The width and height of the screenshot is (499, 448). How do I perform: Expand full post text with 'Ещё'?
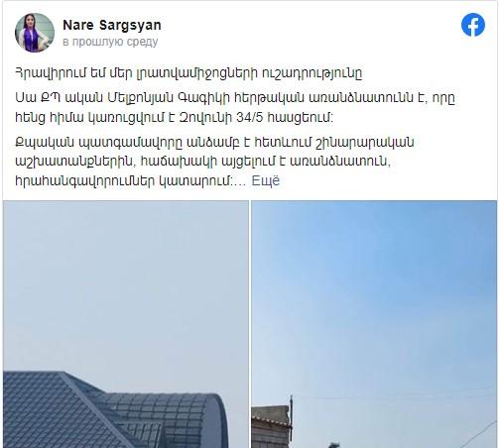pos(266,180)
